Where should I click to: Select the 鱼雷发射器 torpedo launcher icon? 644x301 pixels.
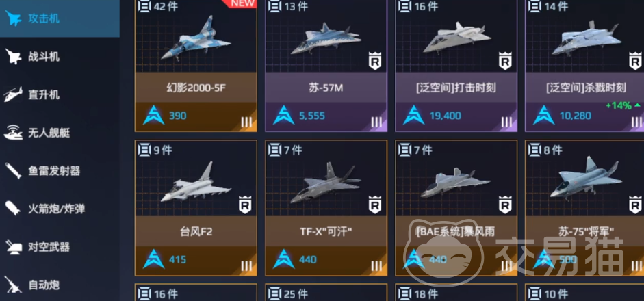coord(13,171)
